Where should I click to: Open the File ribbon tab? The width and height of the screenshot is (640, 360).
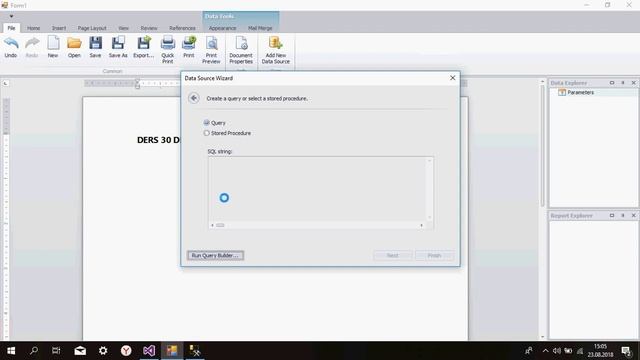tap(11, 28)
